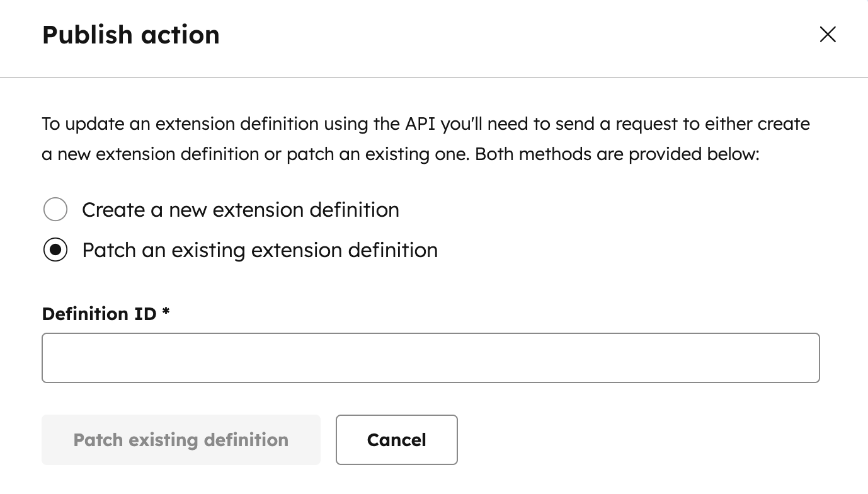Click the word 'Patch' on the disabled button
868x494 pixels.
(x=98, y=440)
